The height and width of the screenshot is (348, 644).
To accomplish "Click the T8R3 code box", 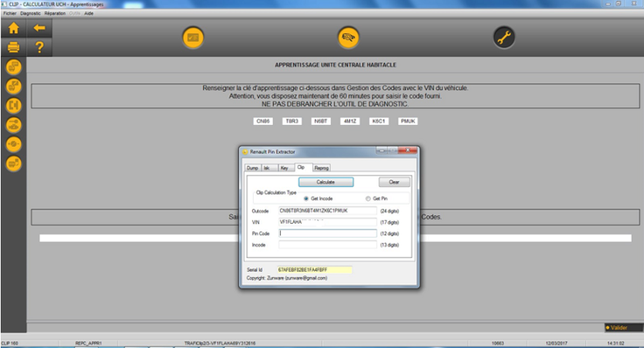I will tap(292, 121).
